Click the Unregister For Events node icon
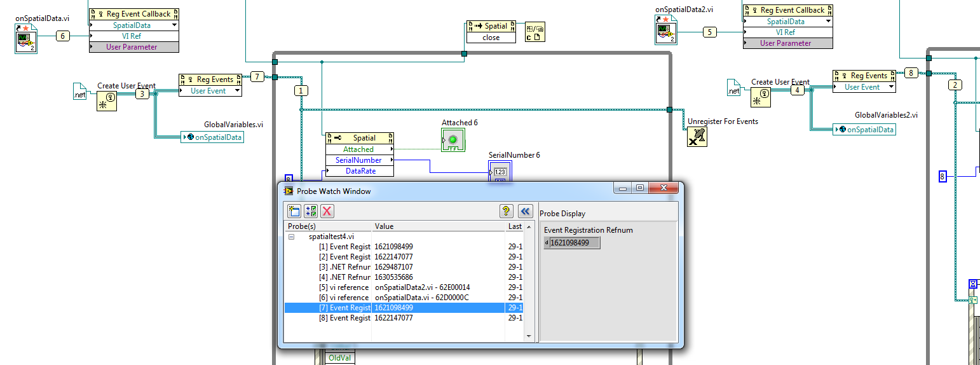980x365 pixels. tap(697, 136)
